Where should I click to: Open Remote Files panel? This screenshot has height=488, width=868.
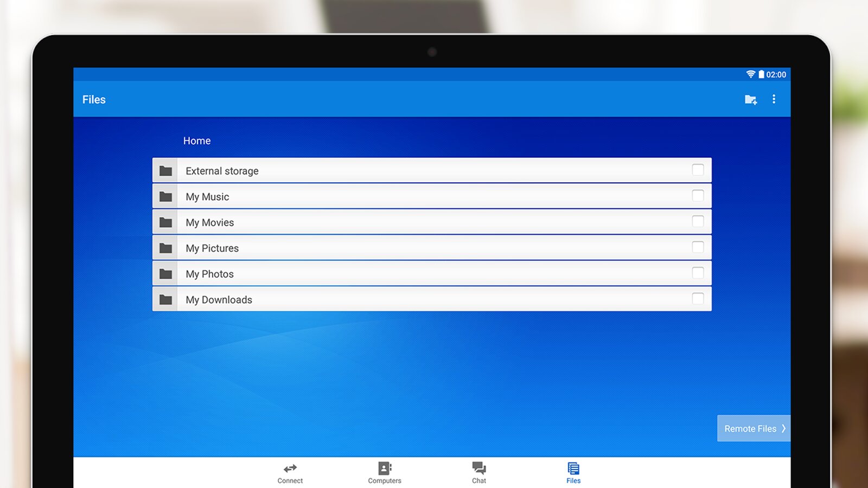(x=754, y=428)
